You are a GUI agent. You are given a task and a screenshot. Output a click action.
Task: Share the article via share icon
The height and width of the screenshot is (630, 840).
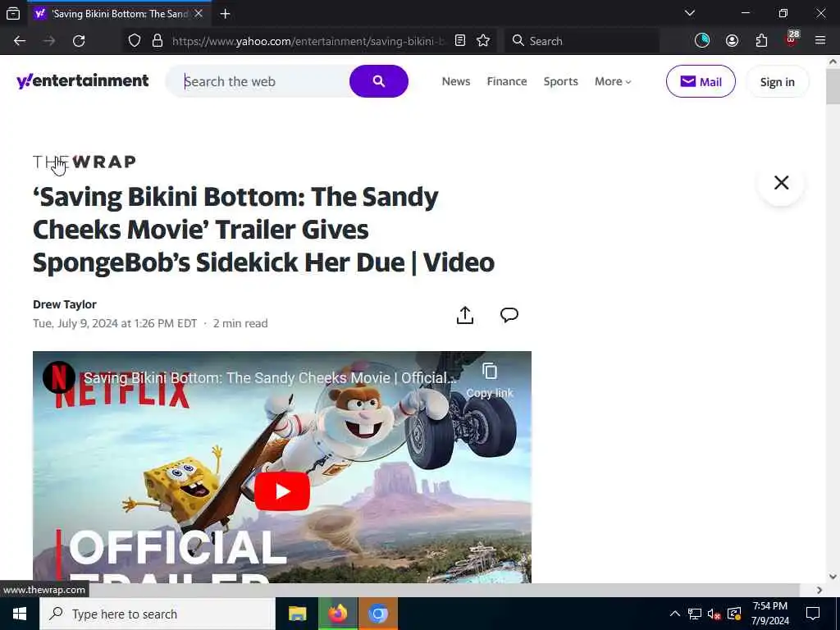click(465, 315)
